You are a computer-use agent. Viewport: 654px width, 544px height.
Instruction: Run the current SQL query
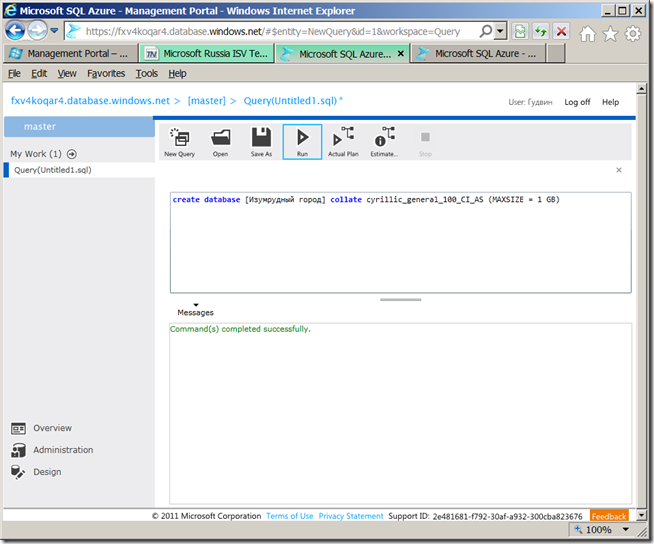302,142
